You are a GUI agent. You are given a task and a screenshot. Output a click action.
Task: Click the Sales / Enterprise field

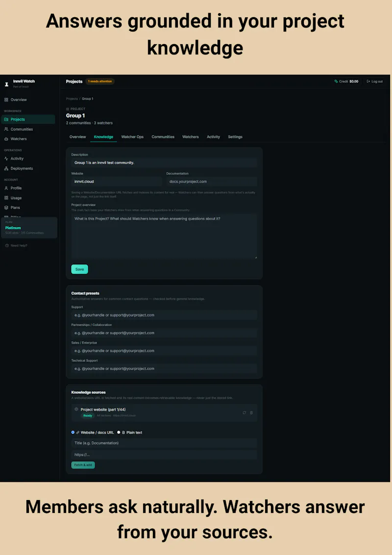click(164, 351)
